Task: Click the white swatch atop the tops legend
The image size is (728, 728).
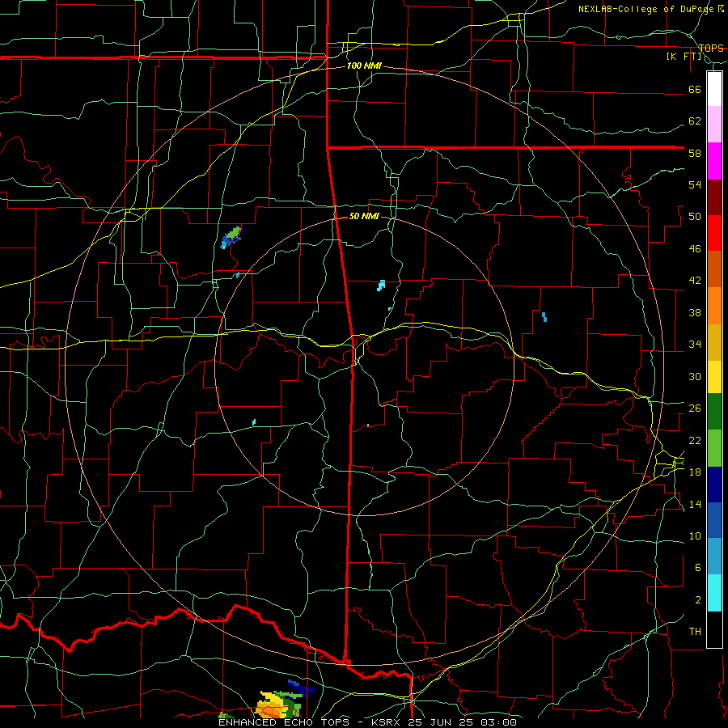Action: [x=714, y=89]
